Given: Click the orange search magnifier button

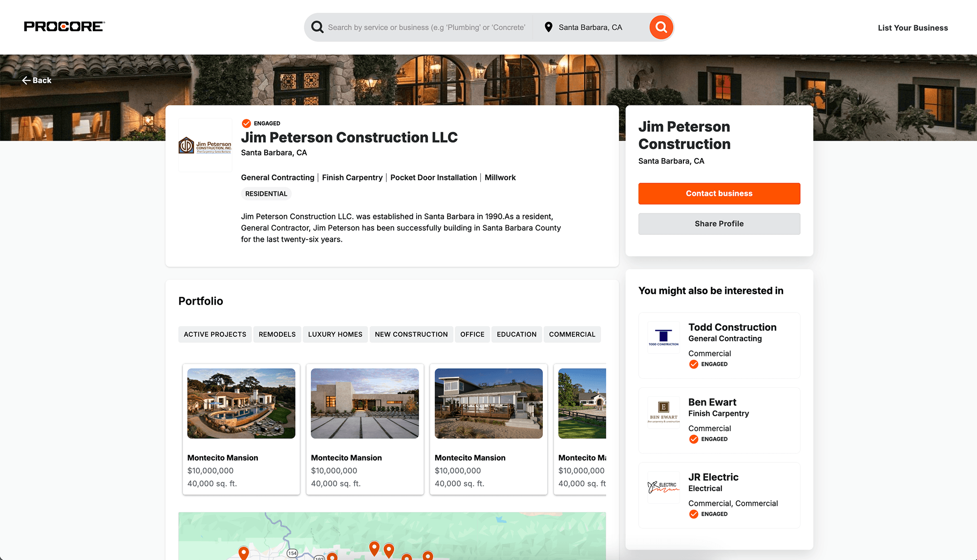Looking at the screenshot, I should (x=661, y=27).
